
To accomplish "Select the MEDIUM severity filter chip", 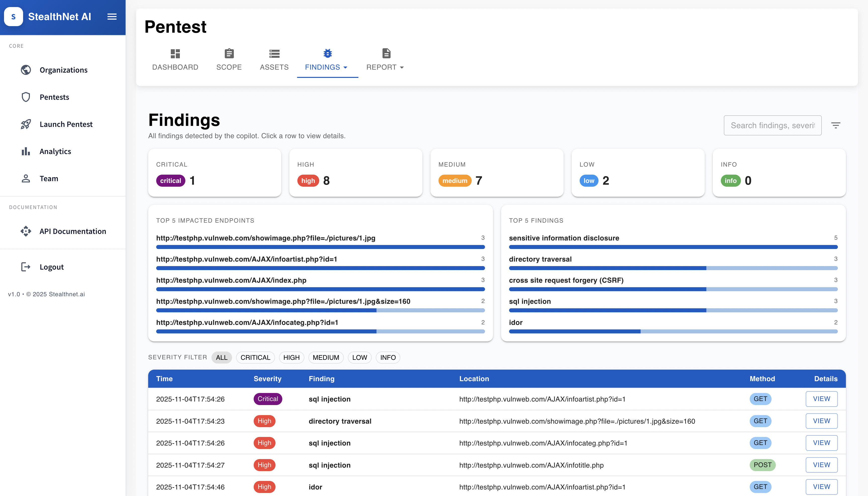I will click(325, 357).
